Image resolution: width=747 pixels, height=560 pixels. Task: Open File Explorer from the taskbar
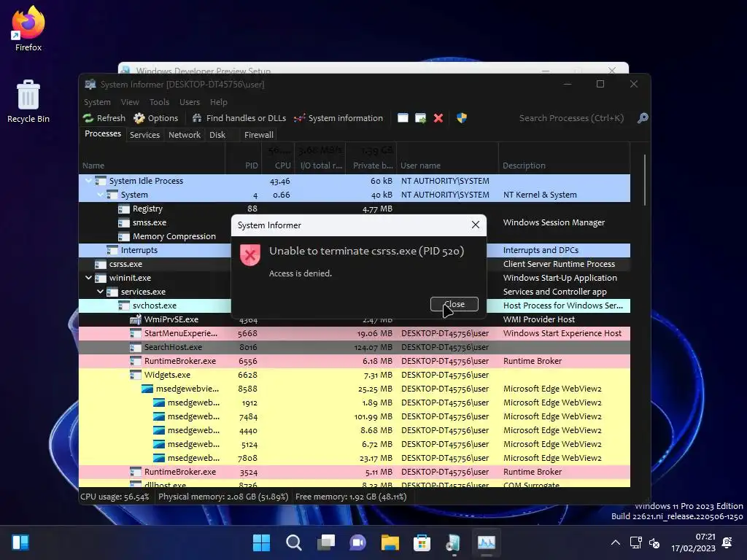point(390,542)
